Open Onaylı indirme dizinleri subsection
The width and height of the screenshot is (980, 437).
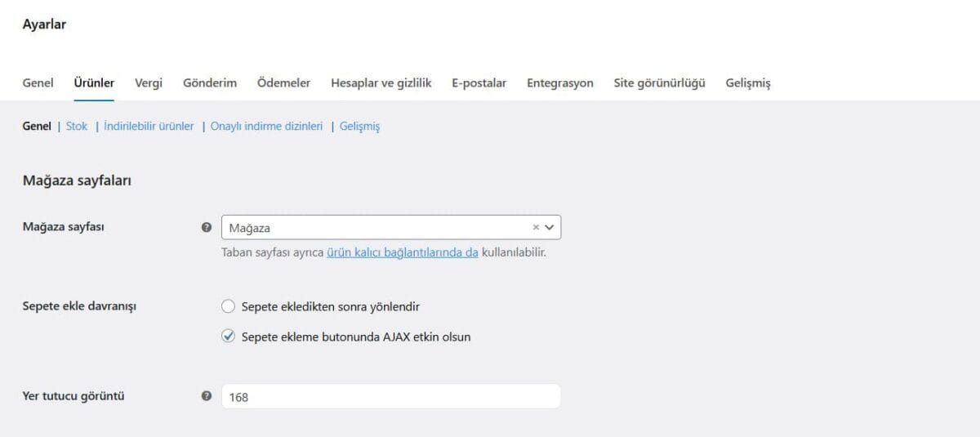(266, 127)
